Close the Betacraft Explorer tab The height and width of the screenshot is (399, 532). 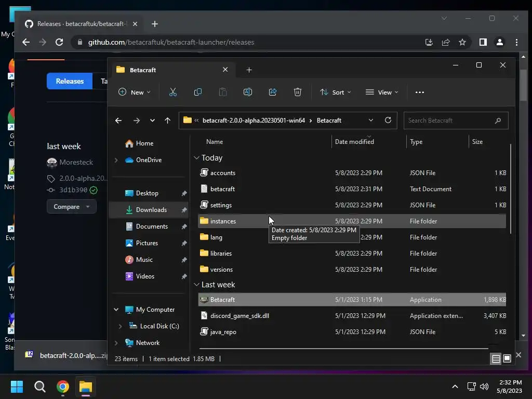[225, 70]
